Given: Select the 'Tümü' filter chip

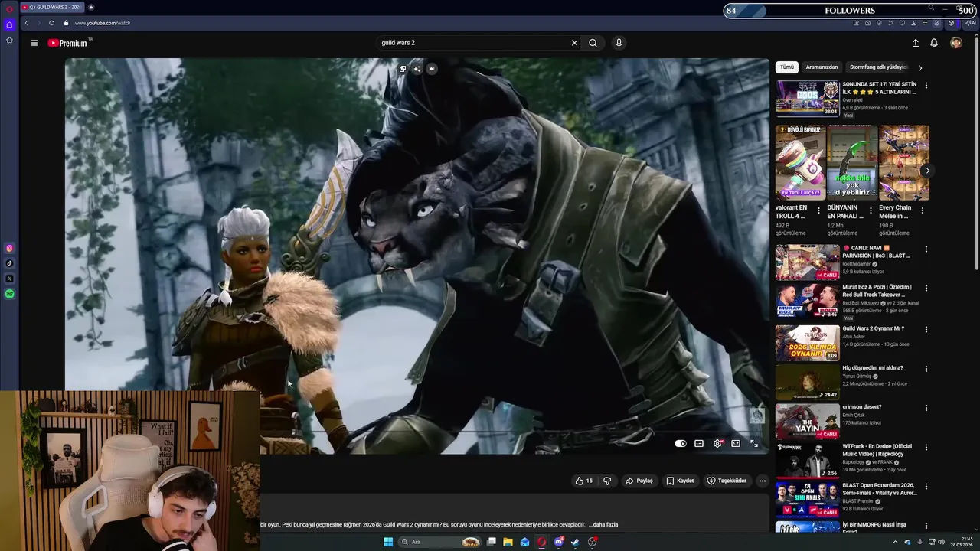Looking at the screenshot, I should (x=787, y=67).
